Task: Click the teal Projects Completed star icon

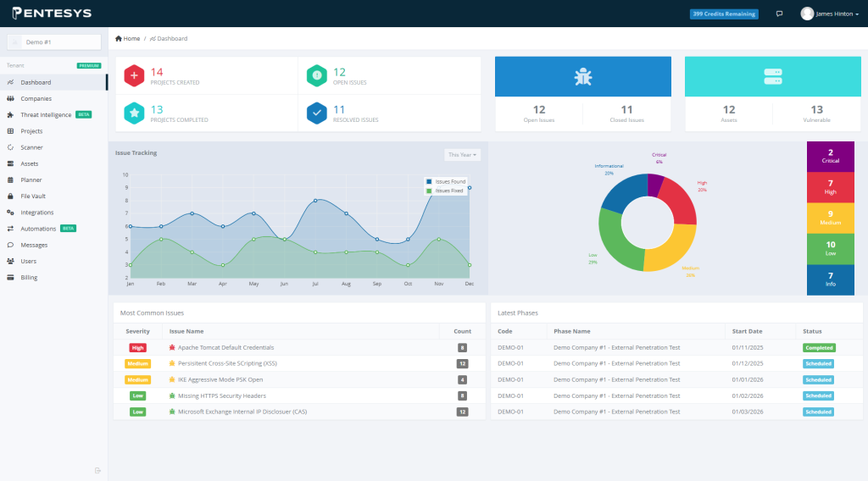Action: (x=134, y=113)
